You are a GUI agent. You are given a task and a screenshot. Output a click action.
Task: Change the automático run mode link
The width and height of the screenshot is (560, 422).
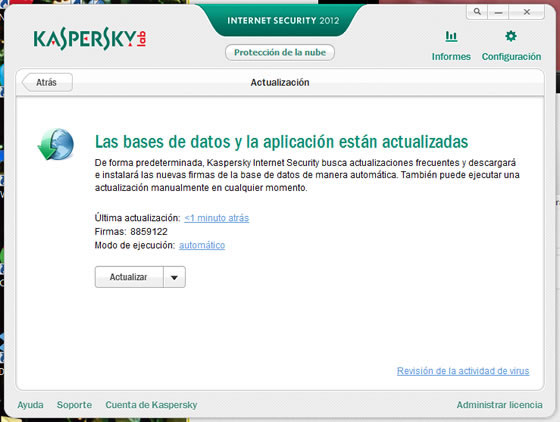click(202, 245)
